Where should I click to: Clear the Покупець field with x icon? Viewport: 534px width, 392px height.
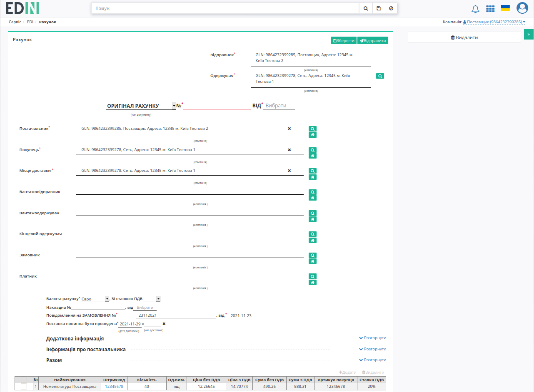pyautogui.click(x=289, y=149)
